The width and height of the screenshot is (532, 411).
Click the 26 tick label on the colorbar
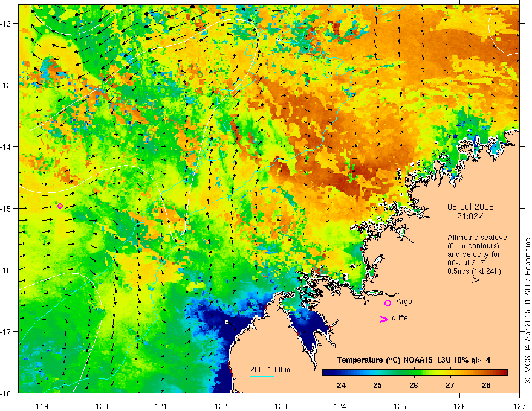[x=414, y=385]
